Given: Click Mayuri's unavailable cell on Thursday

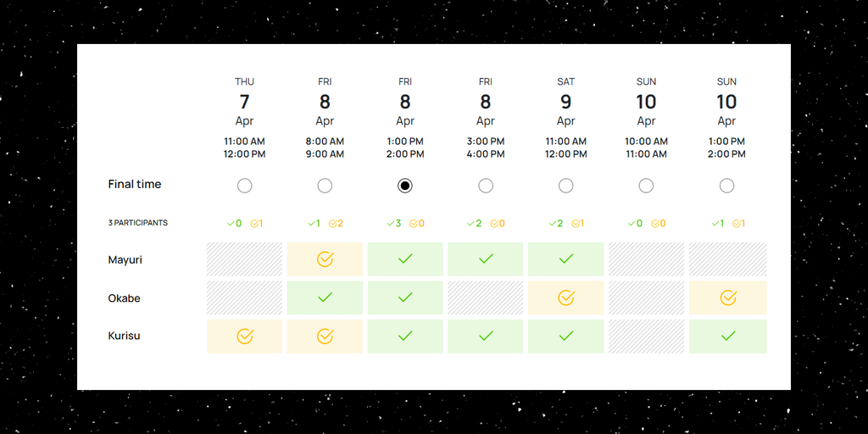Looking at the screenshot, I should click(244, 259).
